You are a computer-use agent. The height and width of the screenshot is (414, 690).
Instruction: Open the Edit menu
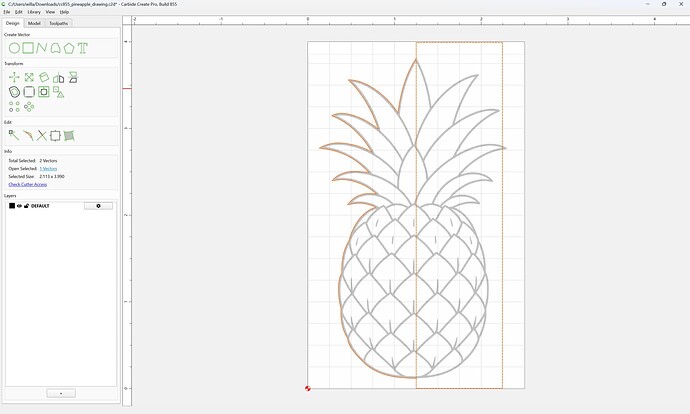(x=18, y=12)
